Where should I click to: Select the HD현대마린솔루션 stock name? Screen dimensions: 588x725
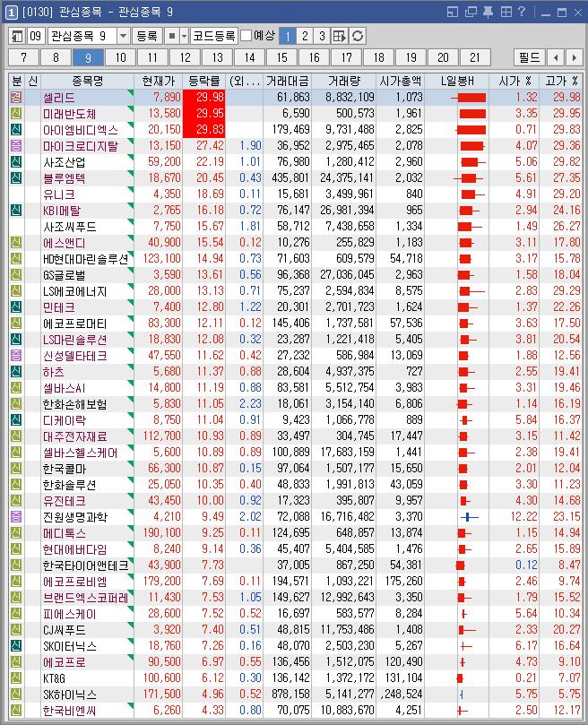coord(85,258)
